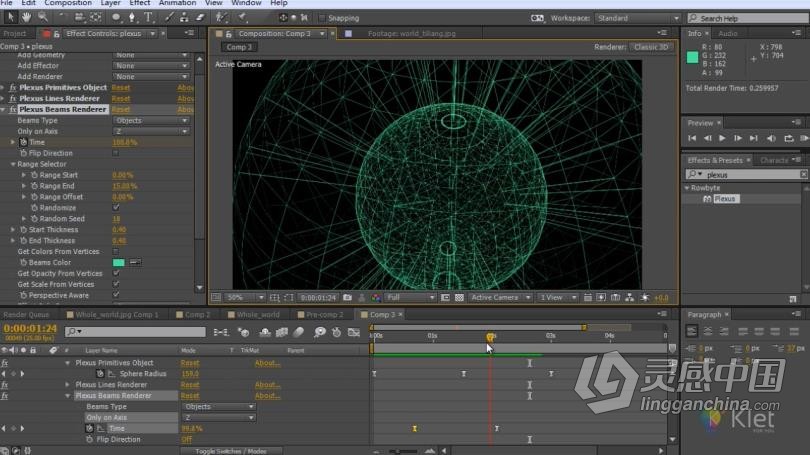The width and height of the screenshot is (810, 455).
Task: Switch to Render Queue tab
Action: point(26,315)
